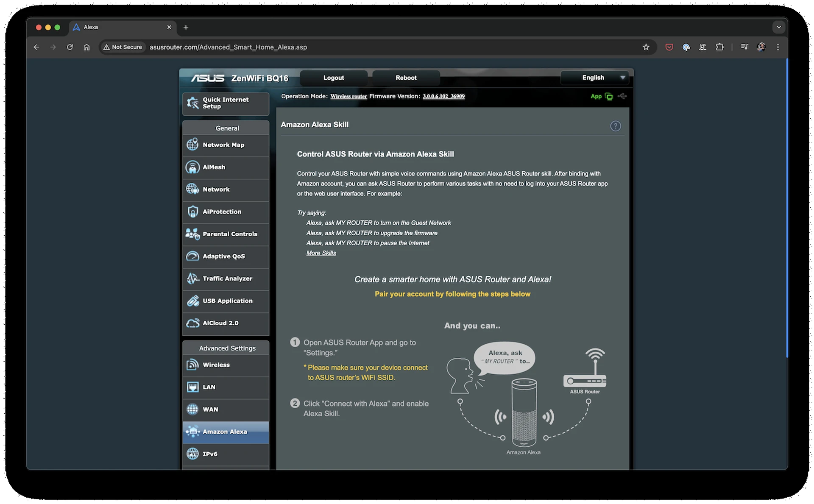Image resolution: width=814 pixels, height=504 pixels.
Task: Go forward in browser history
Action: 53,47
